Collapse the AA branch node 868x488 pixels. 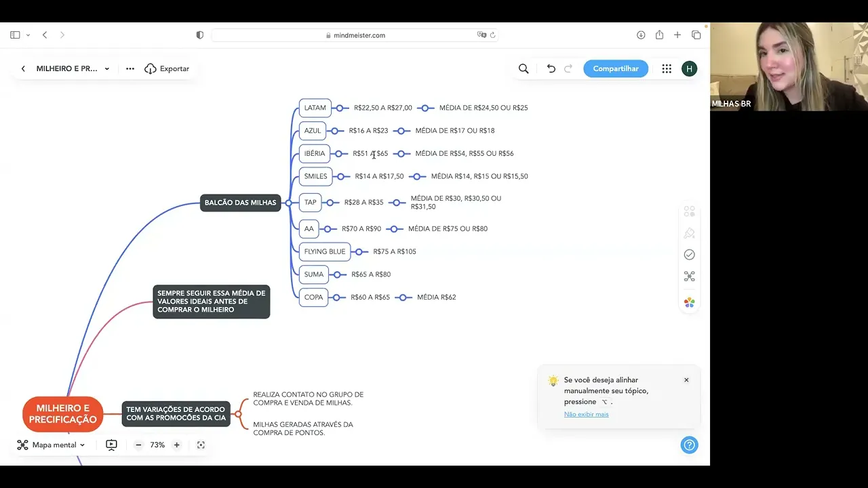327,229
